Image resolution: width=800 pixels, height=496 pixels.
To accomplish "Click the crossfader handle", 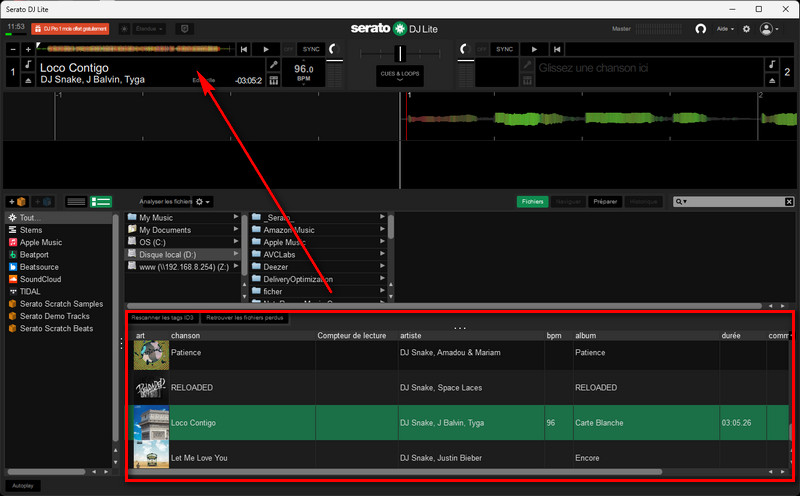I will click(401, 53).
